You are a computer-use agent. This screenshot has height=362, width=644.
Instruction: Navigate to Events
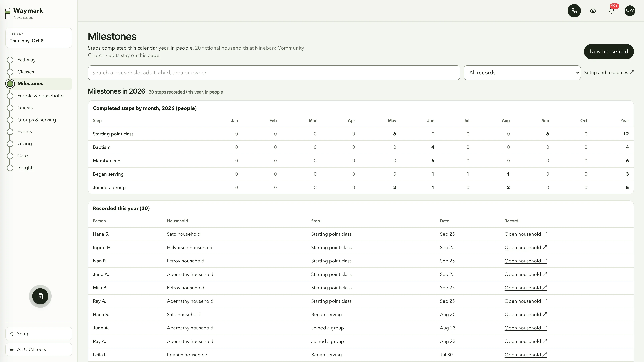(39, 131)
